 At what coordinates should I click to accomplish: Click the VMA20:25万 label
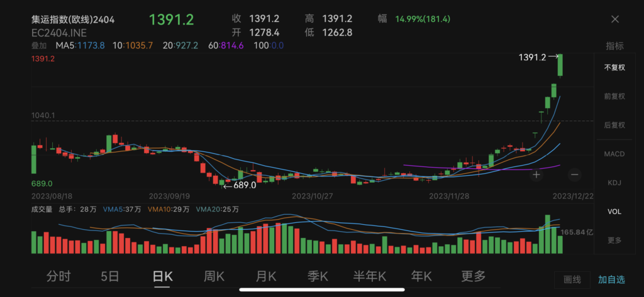(x=217, y=209)
